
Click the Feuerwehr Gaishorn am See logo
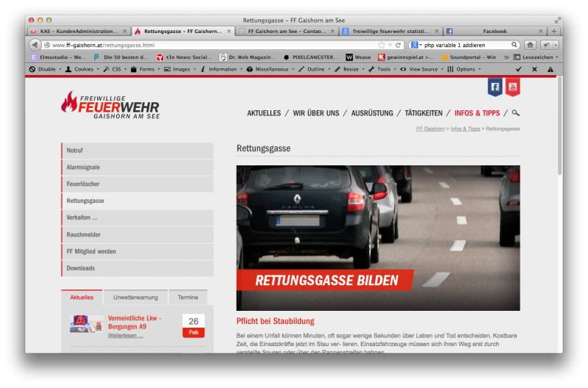[x=111, y=105]
